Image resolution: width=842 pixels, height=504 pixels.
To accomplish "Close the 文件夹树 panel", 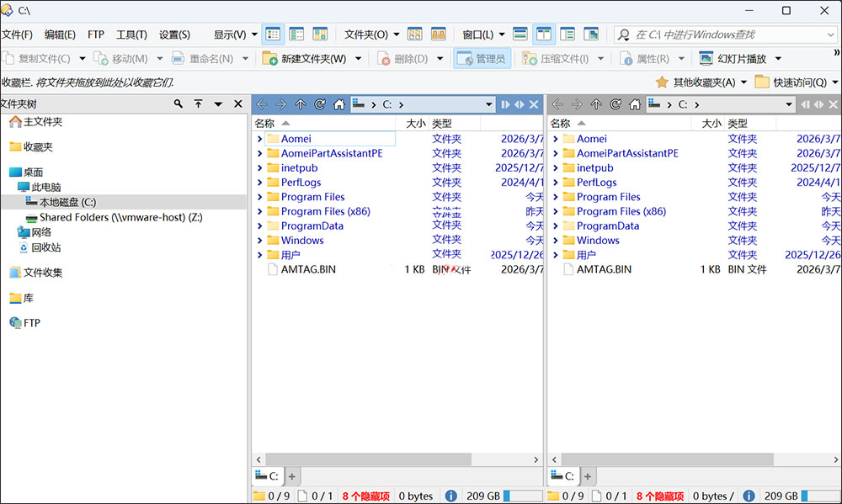I will [238, 103].
